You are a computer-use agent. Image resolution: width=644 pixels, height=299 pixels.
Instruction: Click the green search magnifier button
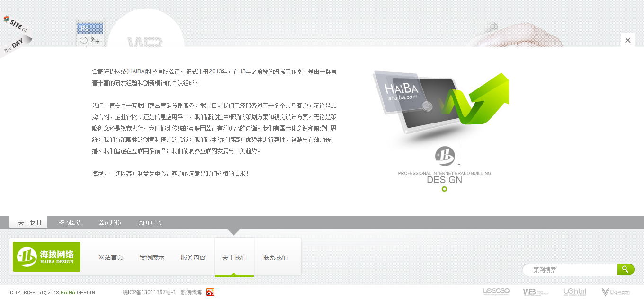point(626,270)
